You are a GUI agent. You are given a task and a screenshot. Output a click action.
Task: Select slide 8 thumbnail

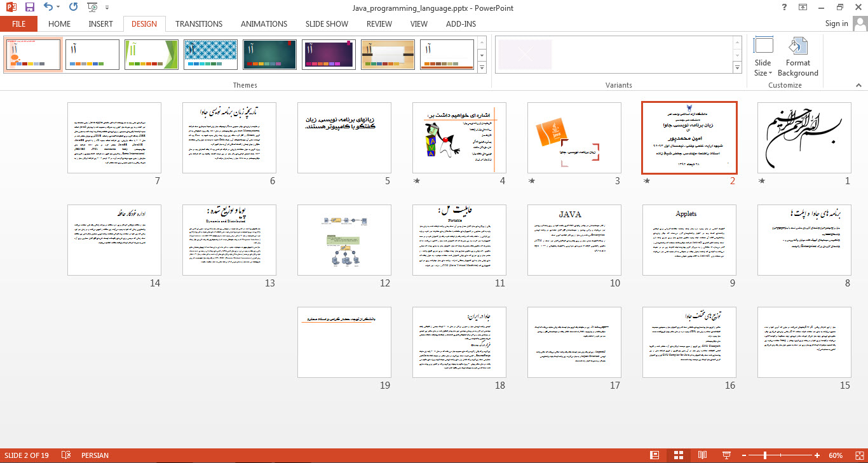click(804, 240)
